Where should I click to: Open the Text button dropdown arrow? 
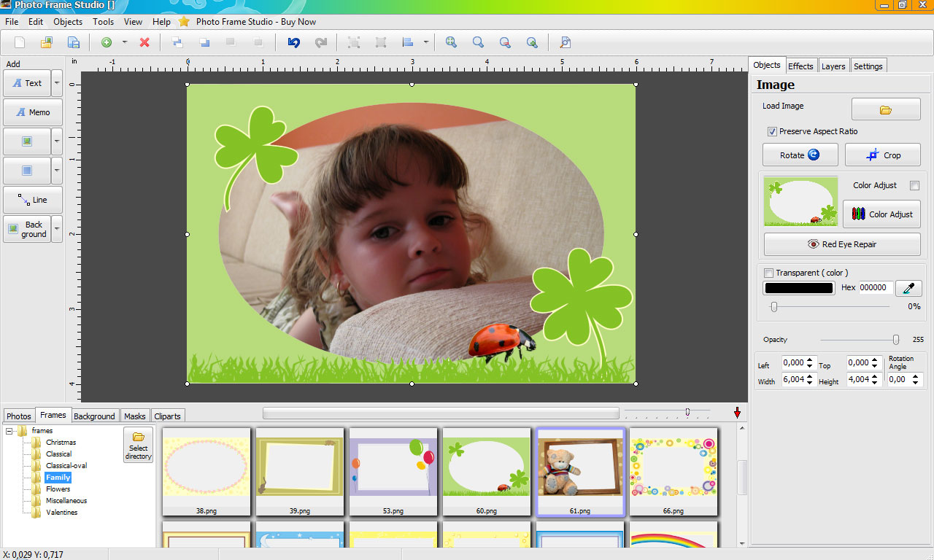(x=57, y=83)
